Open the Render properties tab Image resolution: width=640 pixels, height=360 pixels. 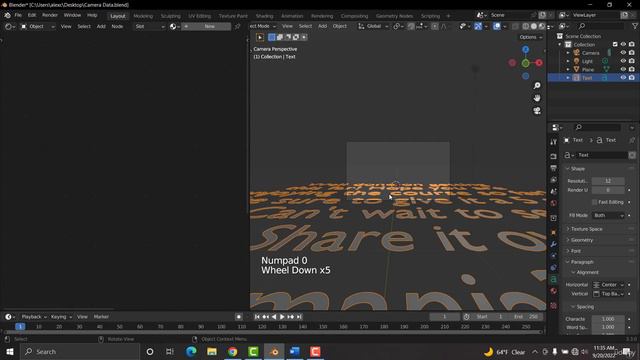pos(553,156)
